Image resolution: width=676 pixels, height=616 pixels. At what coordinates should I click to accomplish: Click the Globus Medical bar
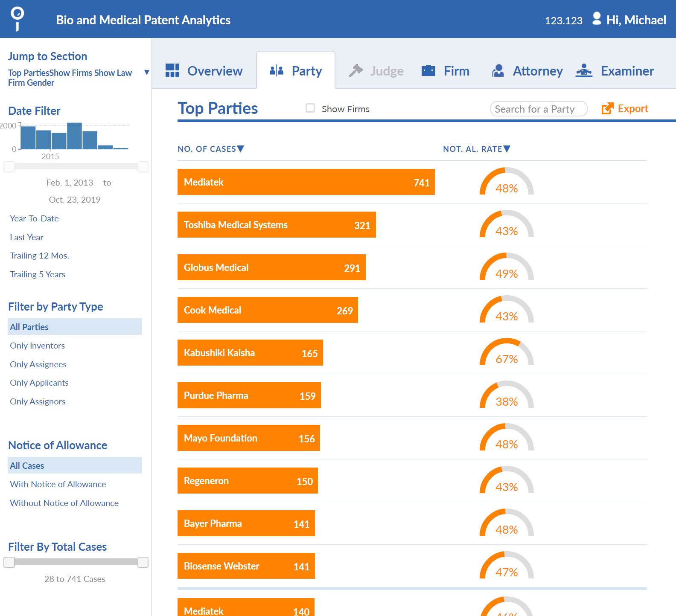point(271,267)
